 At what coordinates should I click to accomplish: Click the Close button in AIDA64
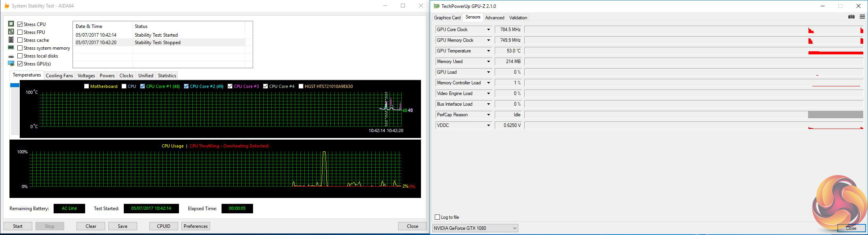[x=412, y=226]
